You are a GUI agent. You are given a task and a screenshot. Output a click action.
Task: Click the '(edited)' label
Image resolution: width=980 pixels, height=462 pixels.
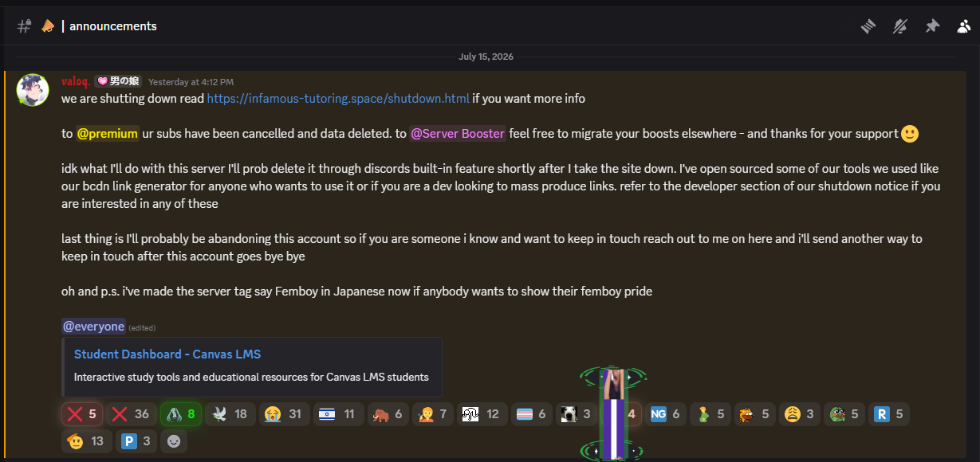(143, 328)
